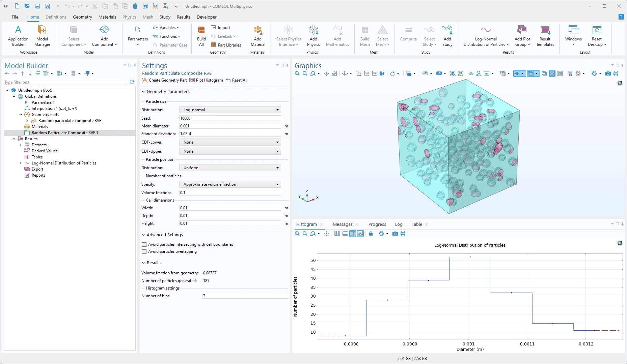Open the Approximate volume fraction dropdown

click(x=230, y=184)
